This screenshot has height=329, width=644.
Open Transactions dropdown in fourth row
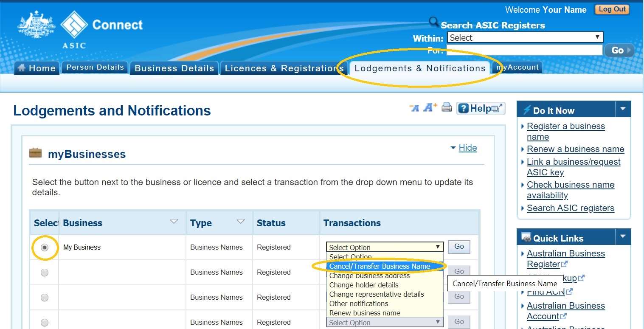click(385, 322)
